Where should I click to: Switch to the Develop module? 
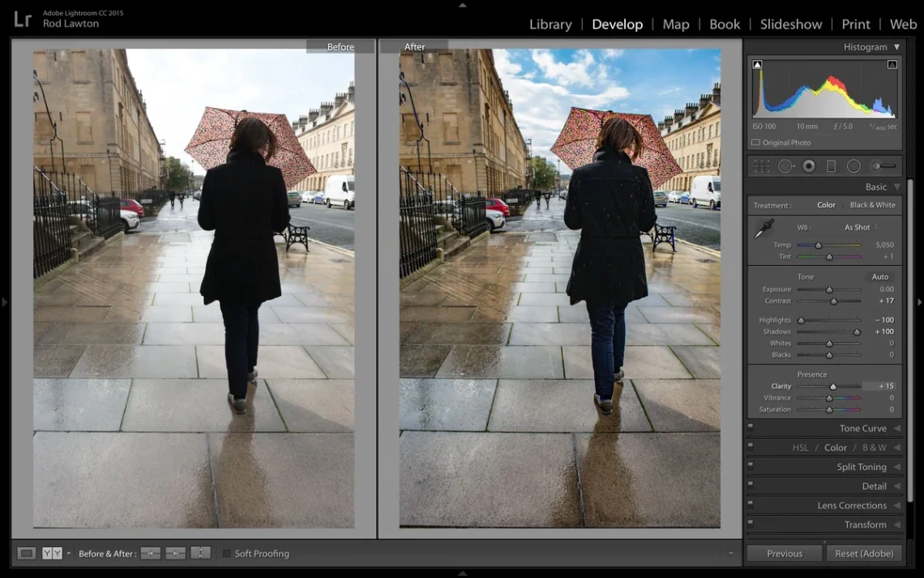(617, 24)
